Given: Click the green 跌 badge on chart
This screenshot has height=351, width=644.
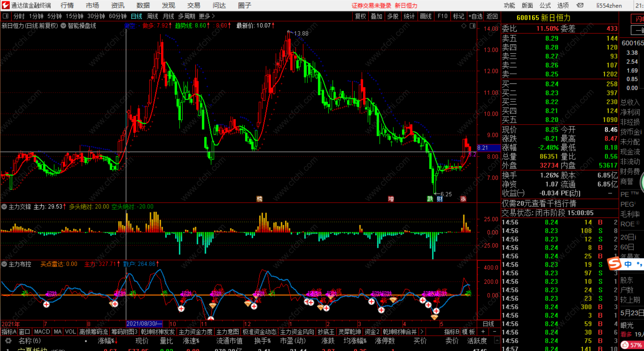Looking at the screenshot, I should point(430,199).
